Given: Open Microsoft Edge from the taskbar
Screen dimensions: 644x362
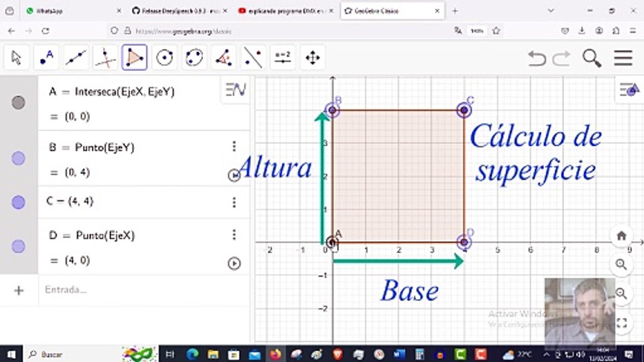Looking at the screenshot, I should click(192, 354).
